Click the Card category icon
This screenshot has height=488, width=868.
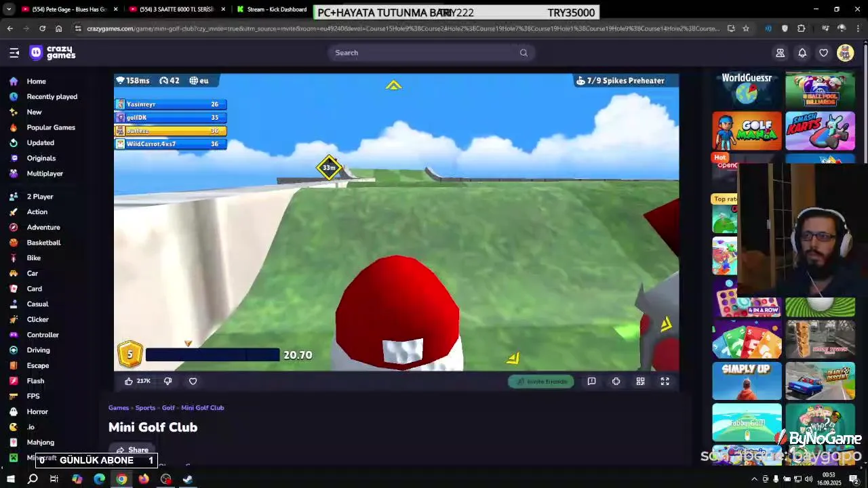pos(14,289)
